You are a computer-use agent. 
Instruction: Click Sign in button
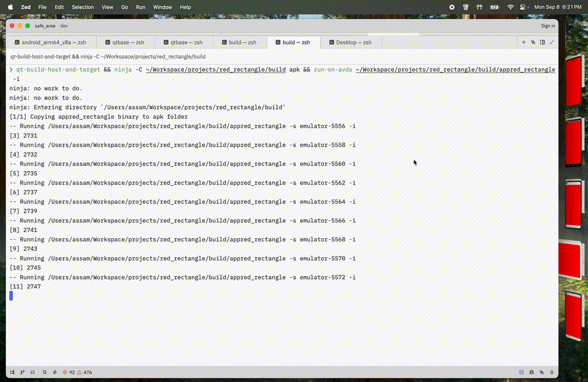(548, 26)
